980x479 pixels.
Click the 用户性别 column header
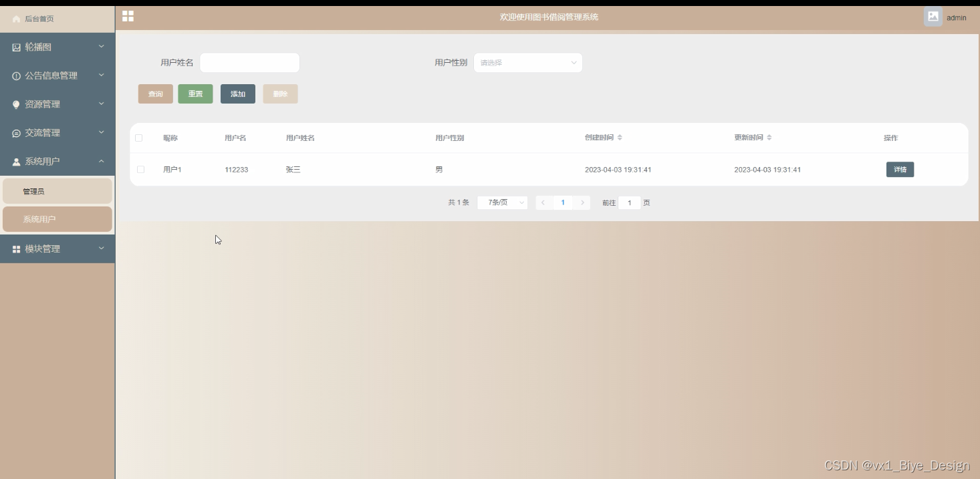(x=450, y=138)
